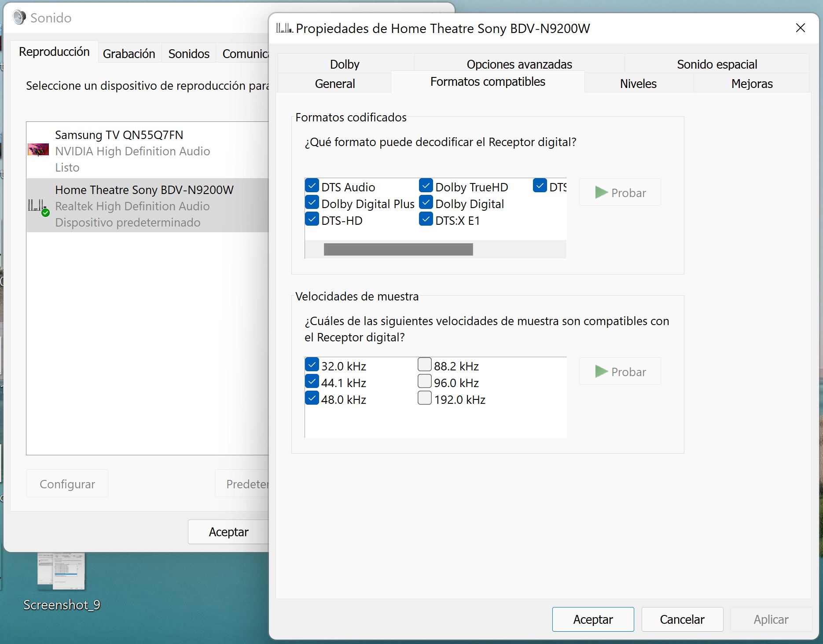Click the Aplicar button
The width and height of the screenshot is (823, 644).
point(771,619)
